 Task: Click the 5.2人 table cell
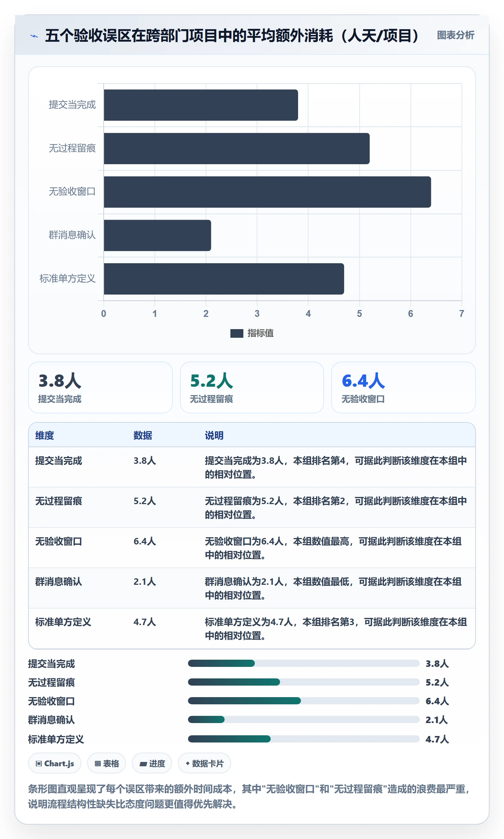coord(145,501)
